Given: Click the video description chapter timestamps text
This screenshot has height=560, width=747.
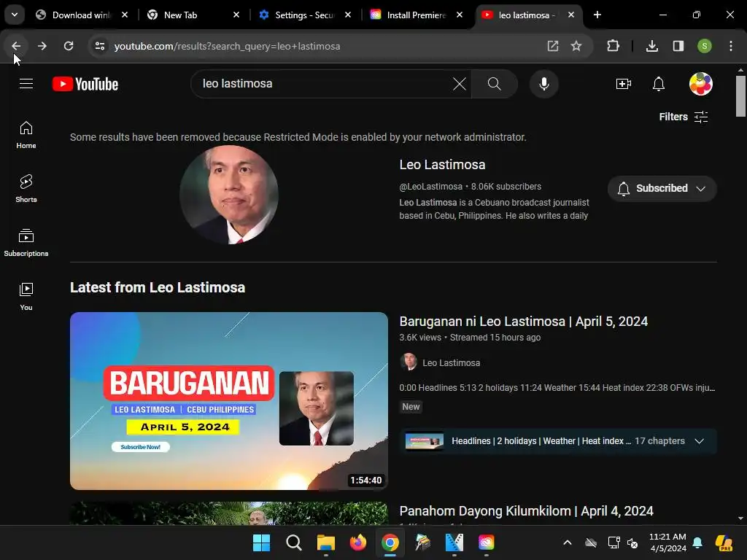Looking at the screenshot, I should coord(557,388).
